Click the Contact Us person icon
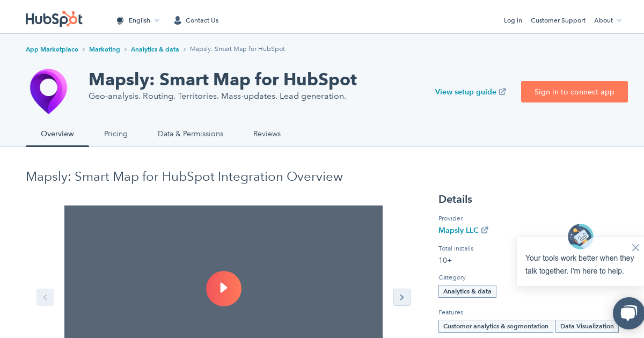Viewport: 644px width, 338px height. coord(177,20)
